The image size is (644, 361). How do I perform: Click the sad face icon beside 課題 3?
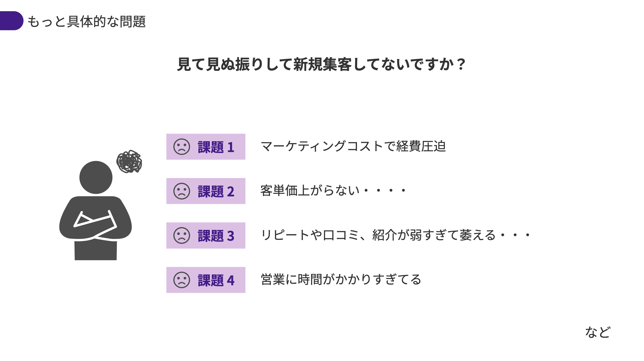point(182,236)
